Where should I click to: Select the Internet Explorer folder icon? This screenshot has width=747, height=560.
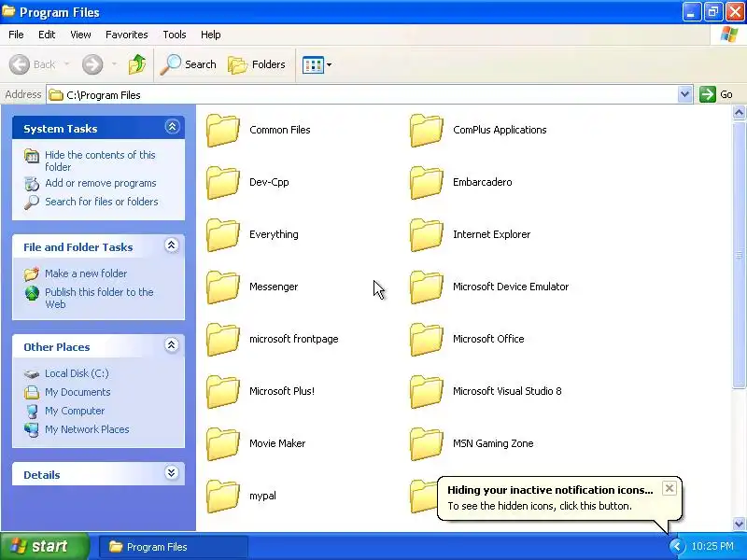427,235
